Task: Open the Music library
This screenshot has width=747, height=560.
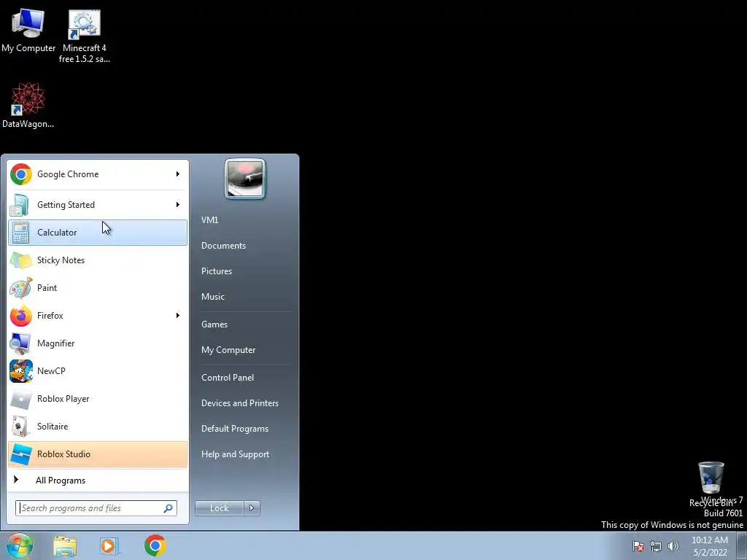Action: tap(212, 297)
